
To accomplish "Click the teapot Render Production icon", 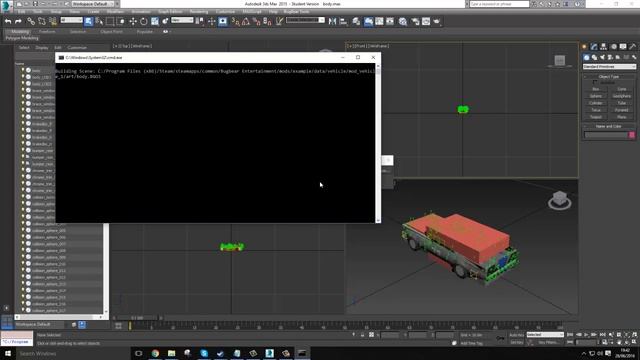I will pos(437,21).
